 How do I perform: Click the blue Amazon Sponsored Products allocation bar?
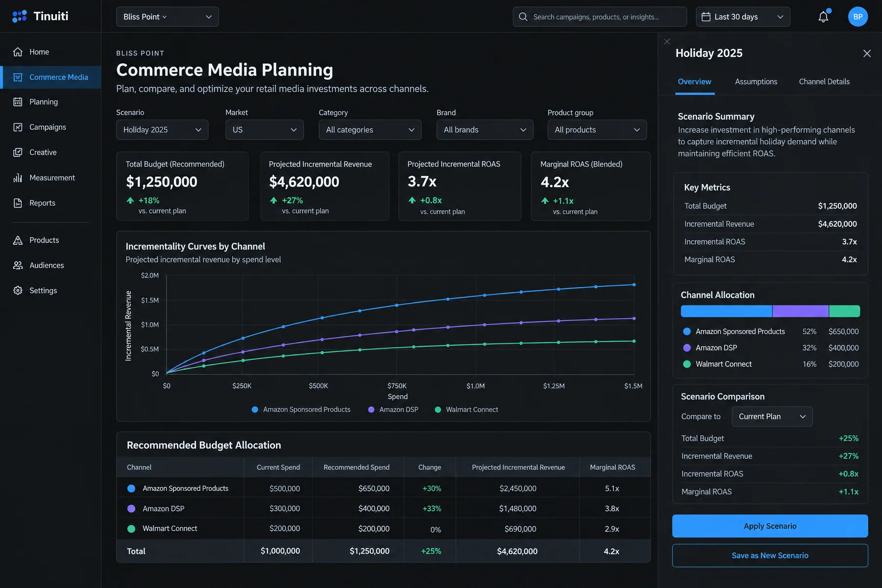tap(726, 311)
